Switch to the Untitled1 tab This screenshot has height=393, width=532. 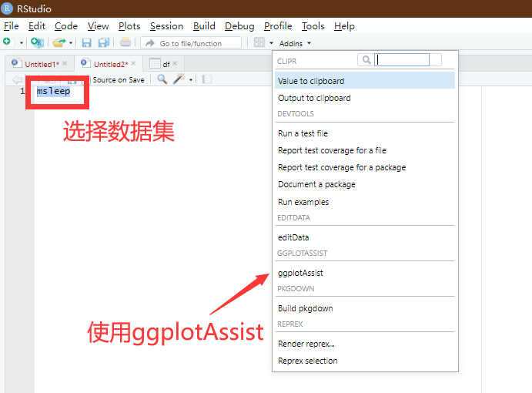click(x=39, y=64)
